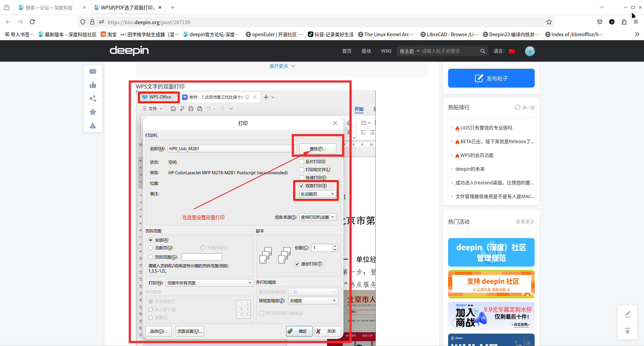Click the comment bubble in post sidebar
This screenshot has height=346, width=644.
pos(93,72)
